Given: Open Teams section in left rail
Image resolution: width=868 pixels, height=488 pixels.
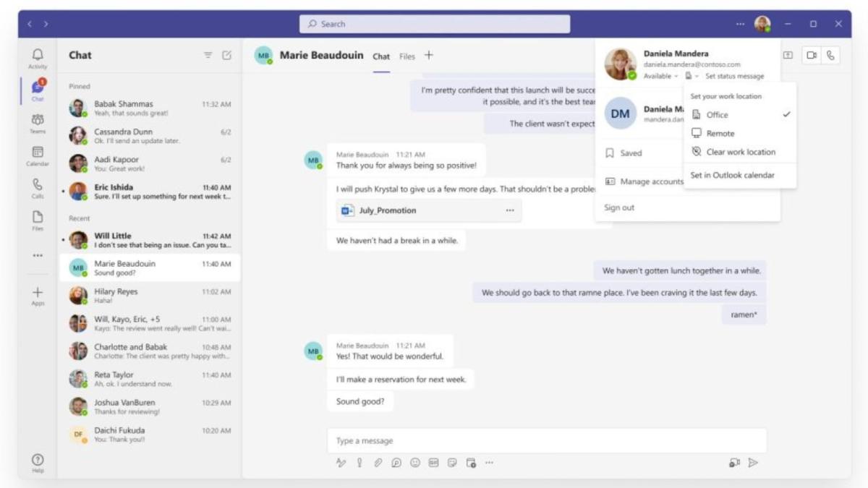Looking at the screenshot, I should point(38,123).
